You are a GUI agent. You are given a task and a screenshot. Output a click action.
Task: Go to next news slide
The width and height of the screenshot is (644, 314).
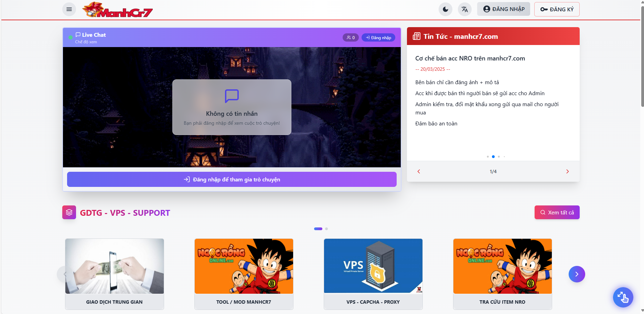[568, 171]
